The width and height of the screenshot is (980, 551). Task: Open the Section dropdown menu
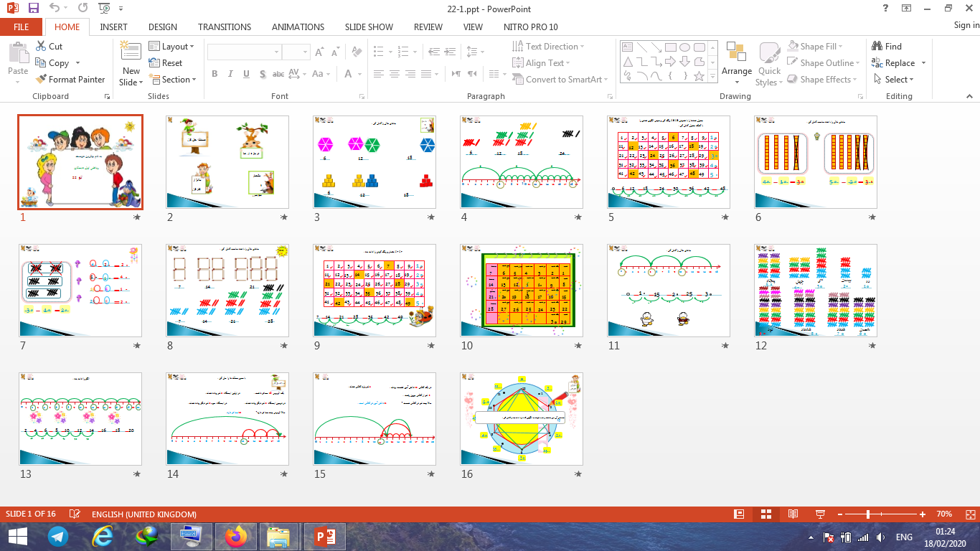click(x=172, y=80)
